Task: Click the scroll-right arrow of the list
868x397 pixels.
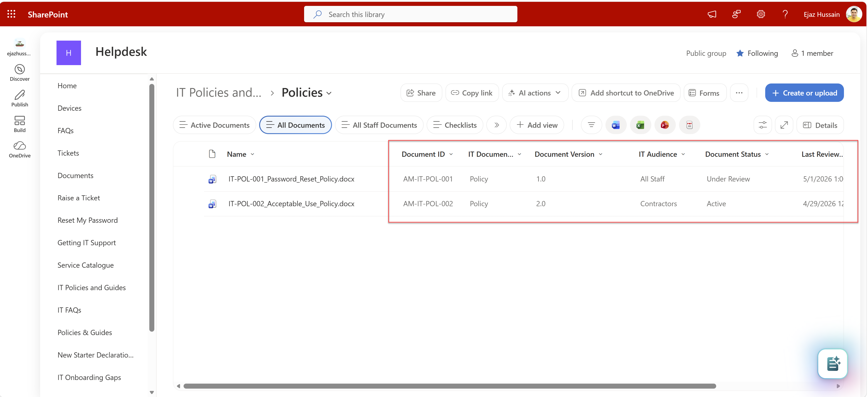Action: click(x=838, y=386)
